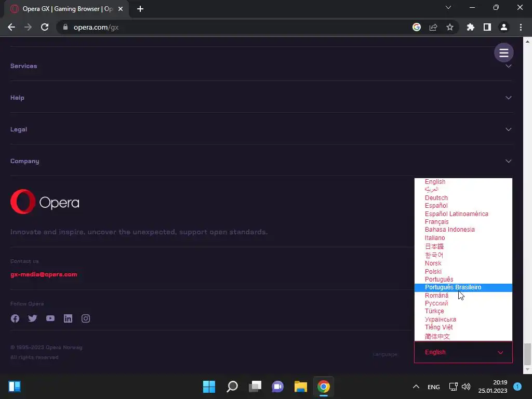The image size is (532, 399).
Task: Click Chrome icon on the taskbar
Action: coord(324,387)
